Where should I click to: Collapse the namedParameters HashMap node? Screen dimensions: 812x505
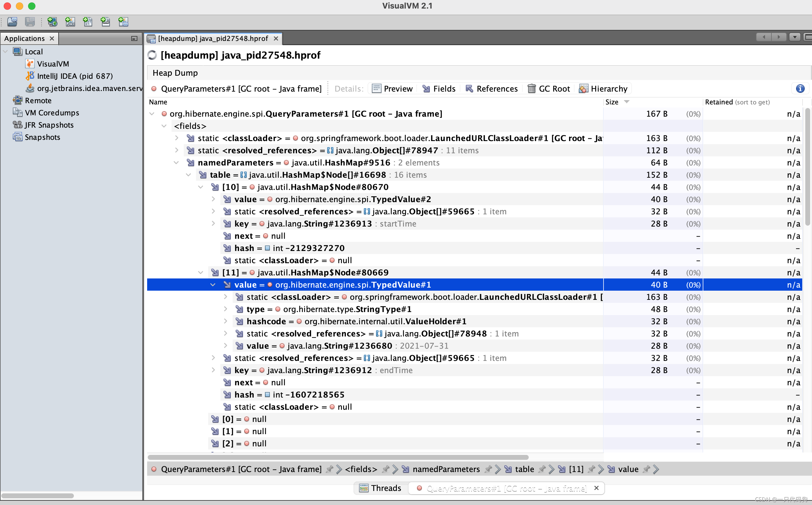(x=176, y=163)
